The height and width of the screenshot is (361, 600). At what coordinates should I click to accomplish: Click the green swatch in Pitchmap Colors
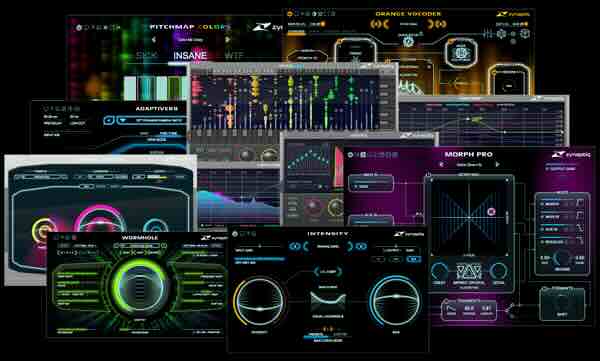(x=174, y=88)
